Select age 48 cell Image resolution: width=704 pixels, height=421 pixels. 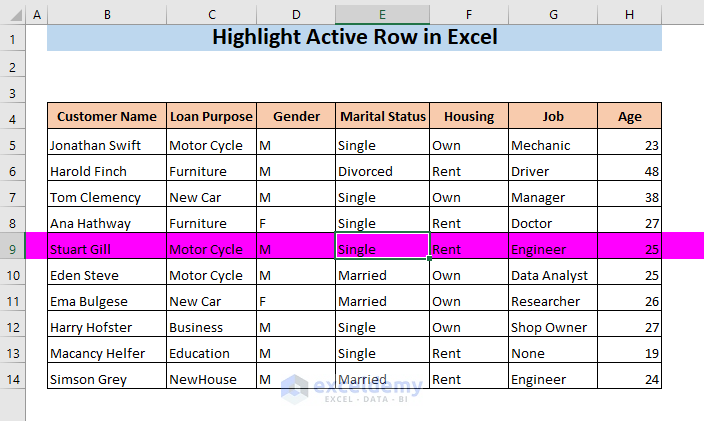[x=629, y=171]
